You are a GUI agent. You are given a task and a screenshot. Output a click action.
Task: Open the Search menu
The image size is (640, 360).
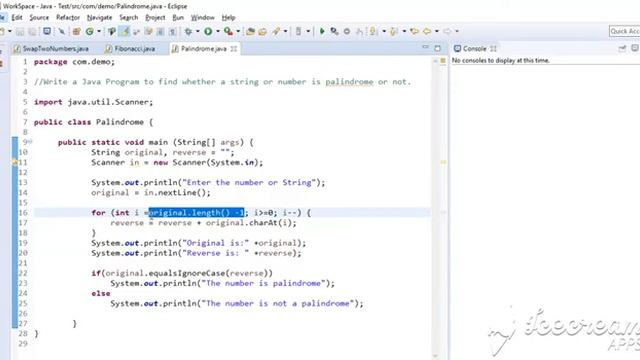click(129, 18)
